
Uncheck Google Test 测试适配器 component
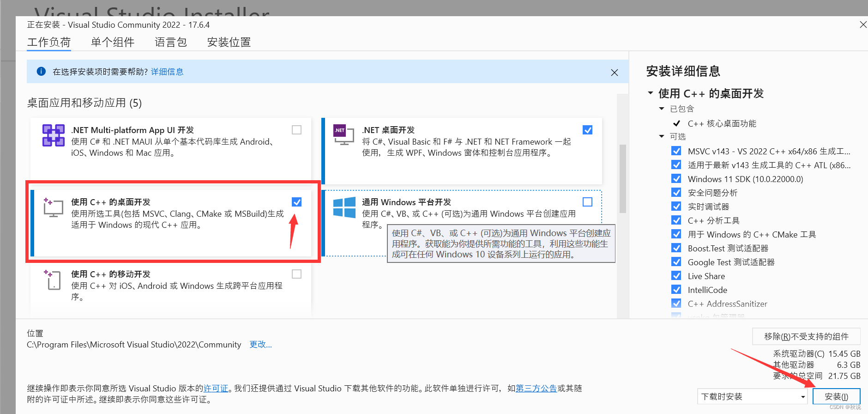[x=676, y=262]
